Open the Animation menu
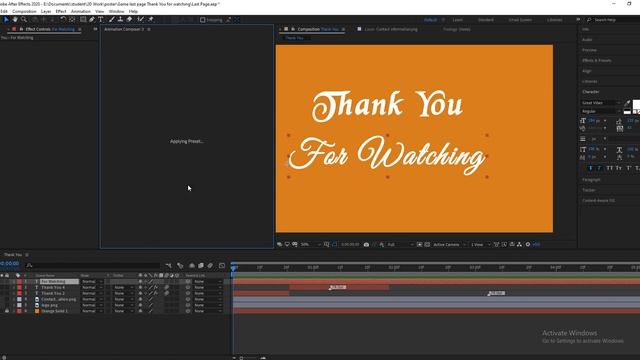This screenshot has width=640, height=360. tap(81, 11)
